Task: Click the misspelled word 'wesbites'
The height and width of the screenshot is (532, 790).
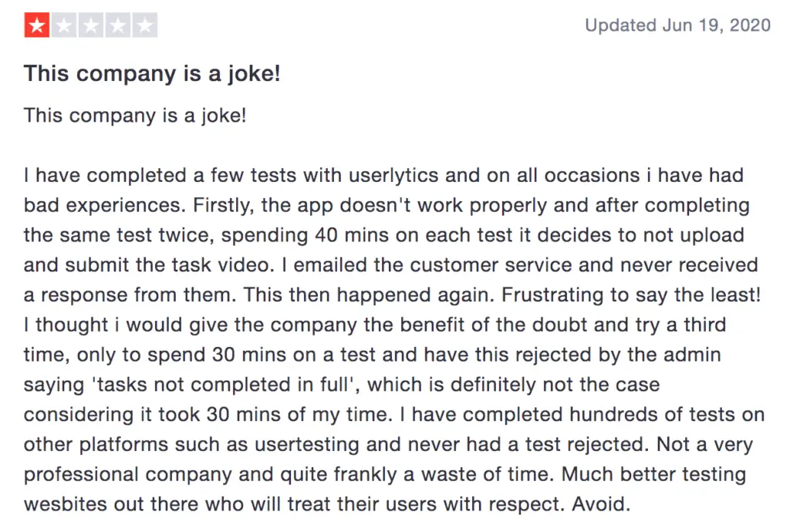Action: 66,504
